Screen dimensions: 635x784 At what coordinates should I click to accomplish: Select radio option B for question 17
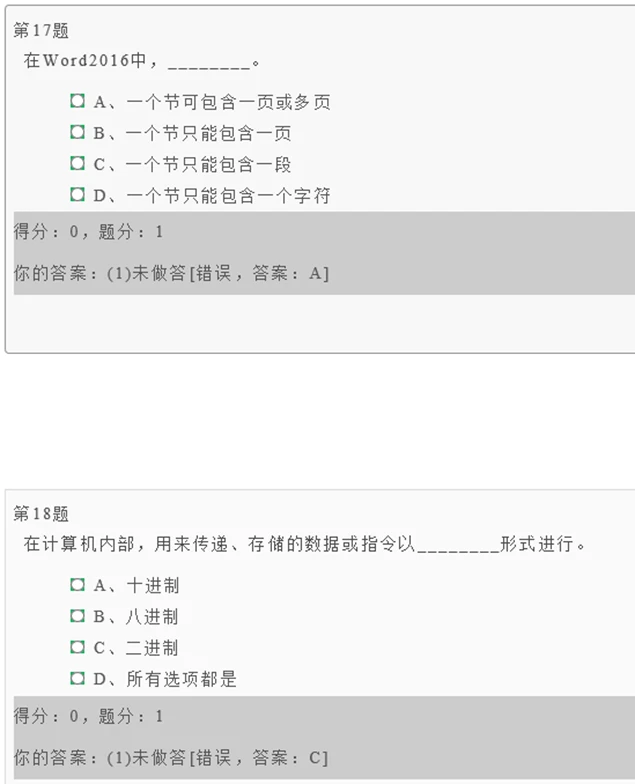pos(77,132)
